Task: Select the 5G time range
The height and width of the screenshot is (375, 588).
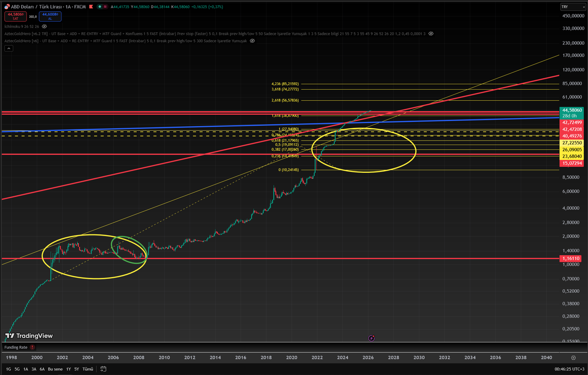Action: pyautogui.click(x=17, y=369)
